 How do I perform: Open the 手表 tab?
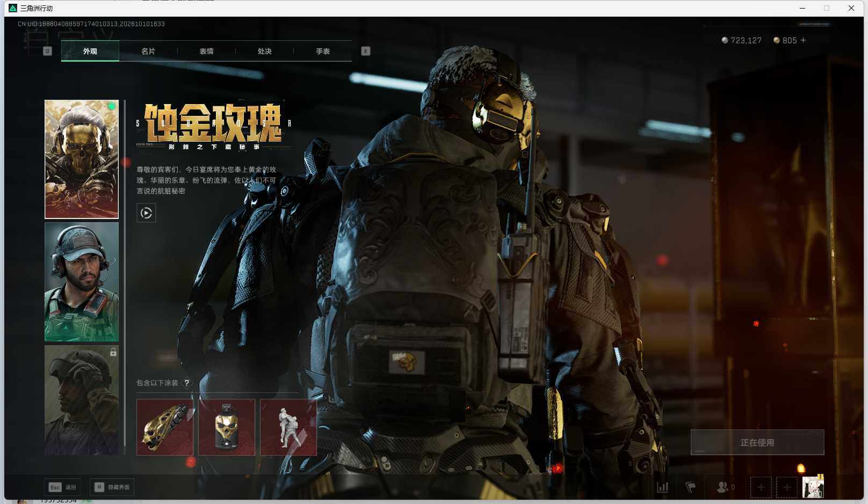[323, 51]
